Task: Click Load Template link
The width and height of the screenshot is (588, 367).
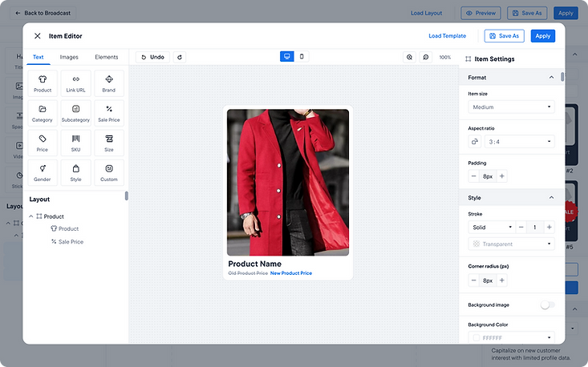Action: tap(448, 36)
